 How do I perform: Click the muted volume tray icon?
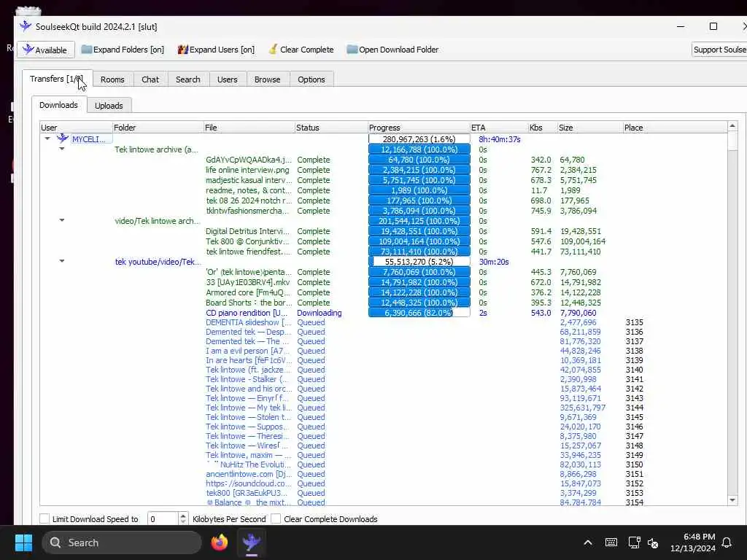coord(653,542)
